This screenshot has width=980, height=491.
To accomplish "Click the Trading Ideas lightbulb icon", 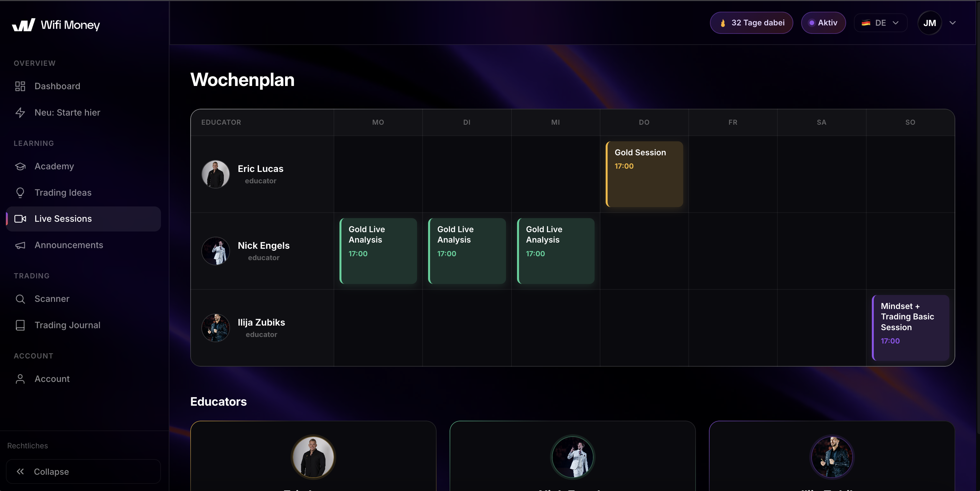I will 20,192.
